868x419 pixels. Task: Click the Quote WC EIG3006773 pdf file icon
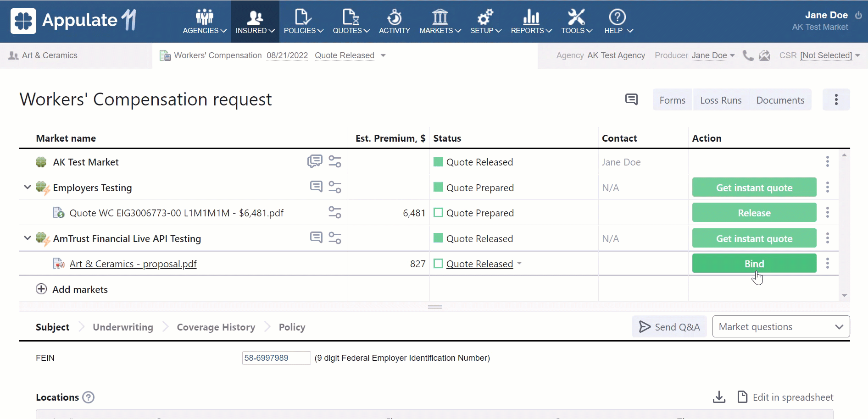tap(59, 213)
